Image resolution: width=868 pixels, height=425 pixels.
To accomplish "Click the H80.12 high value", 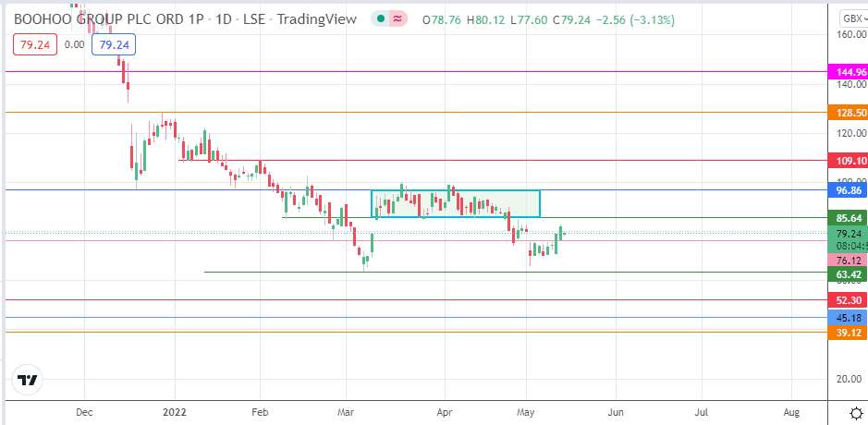I will [x=487, y=20].
